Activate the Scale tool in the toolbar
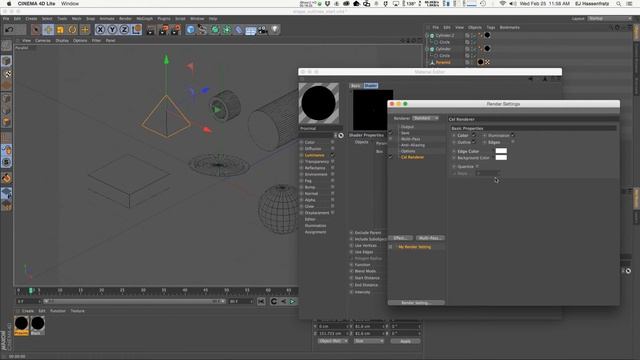The height and width of the screenshot is (360, 640). [x=60, y=29]
